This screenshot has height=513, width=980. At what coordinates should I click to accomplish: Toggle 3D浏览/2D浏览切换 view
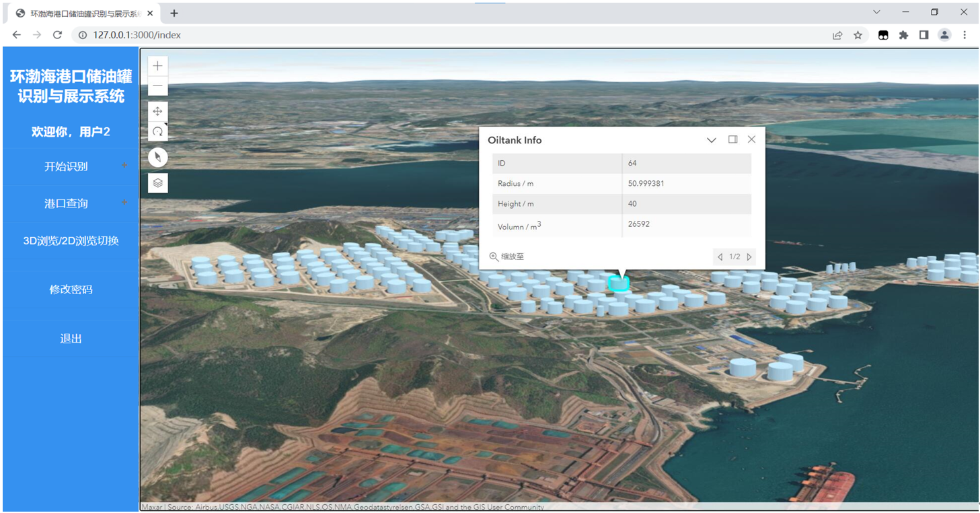(x=71, y=241)
